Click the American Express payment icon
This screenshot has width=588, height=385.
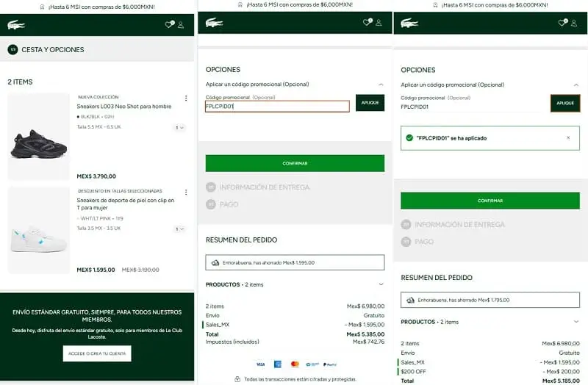[x=278, y=364]
